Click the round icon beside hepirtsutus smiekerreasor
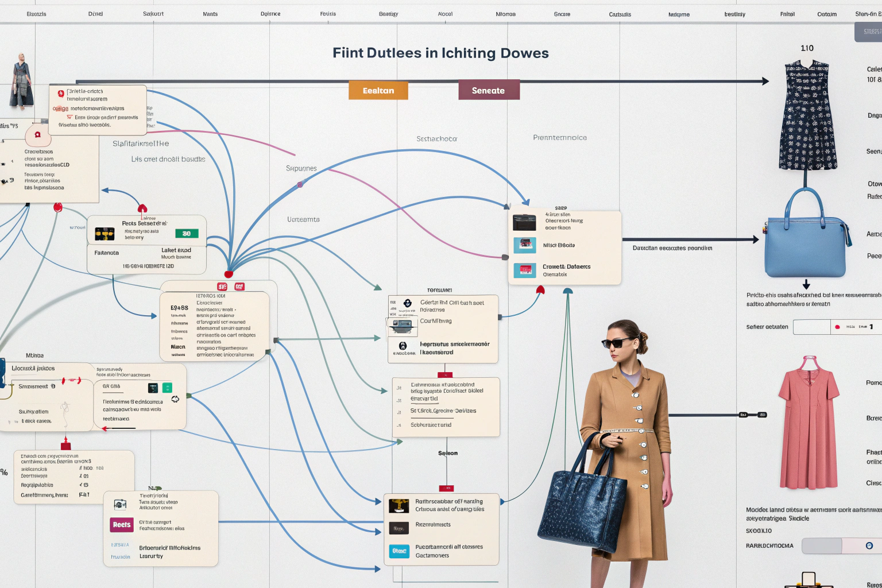 point(403,346)
